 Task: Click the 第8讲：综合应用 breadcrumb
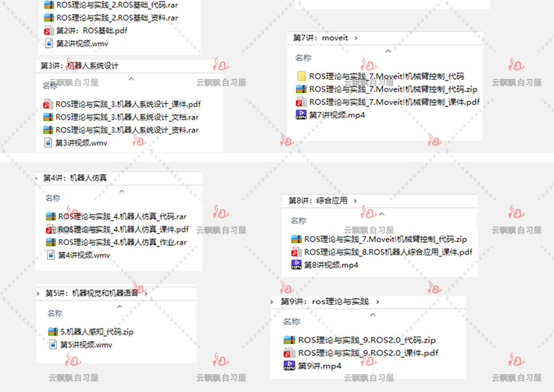pyautogui.click(x=318, y=201)
